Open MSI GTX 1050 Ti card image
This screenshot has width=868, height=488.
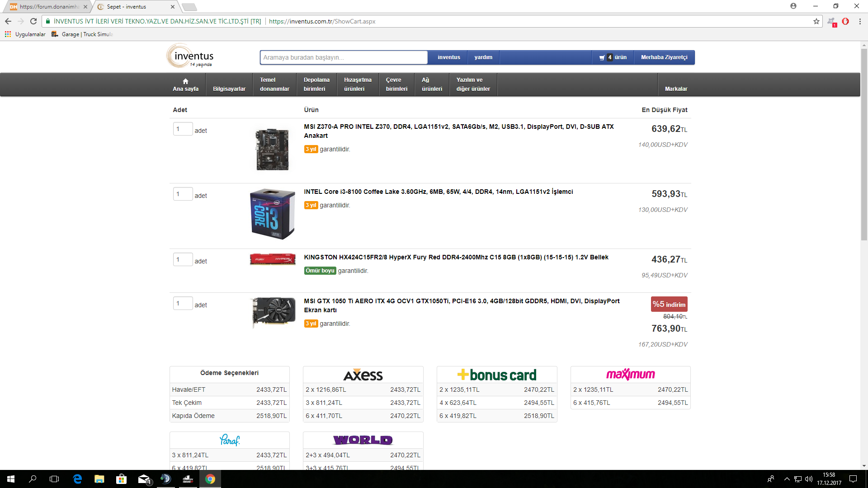click(x=273, y=312)
